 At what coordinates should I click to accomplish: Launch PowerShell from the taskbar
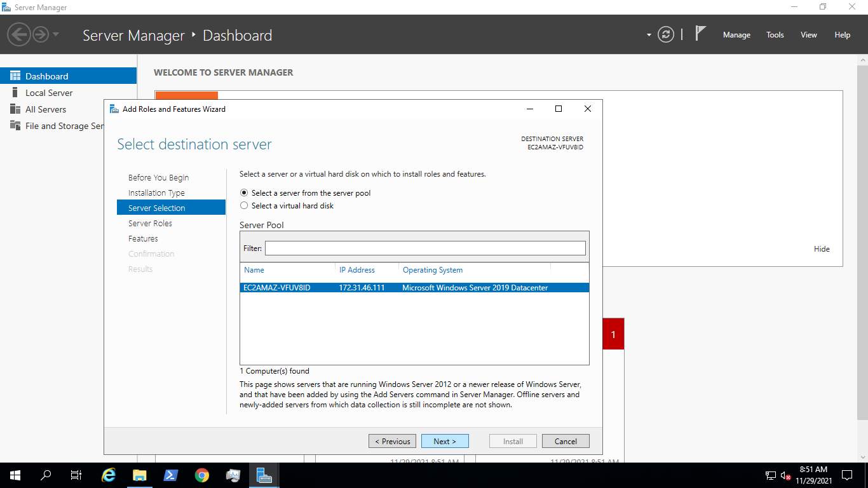(x=170, y=475)
